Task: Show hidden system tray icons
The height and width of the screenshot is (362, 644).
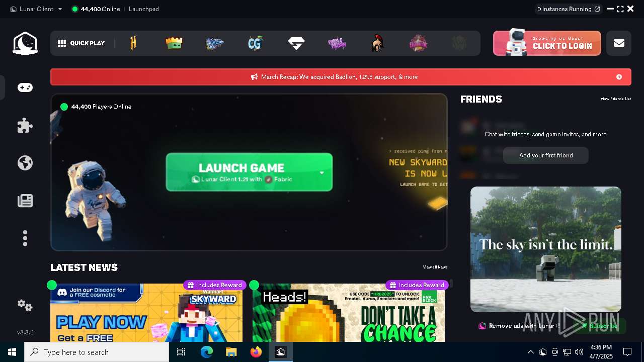Action: [x=530, y=352]
